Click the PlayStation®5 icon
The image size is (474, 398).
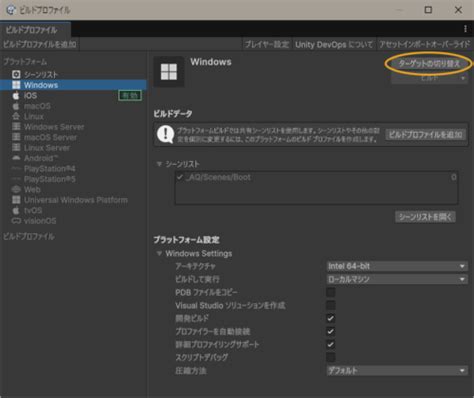[16, 179]
